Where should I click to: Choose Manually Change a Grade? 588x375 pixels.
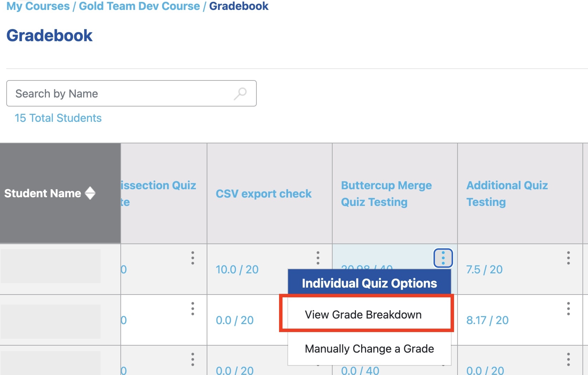pyautogui.click(x=369, y=348)
